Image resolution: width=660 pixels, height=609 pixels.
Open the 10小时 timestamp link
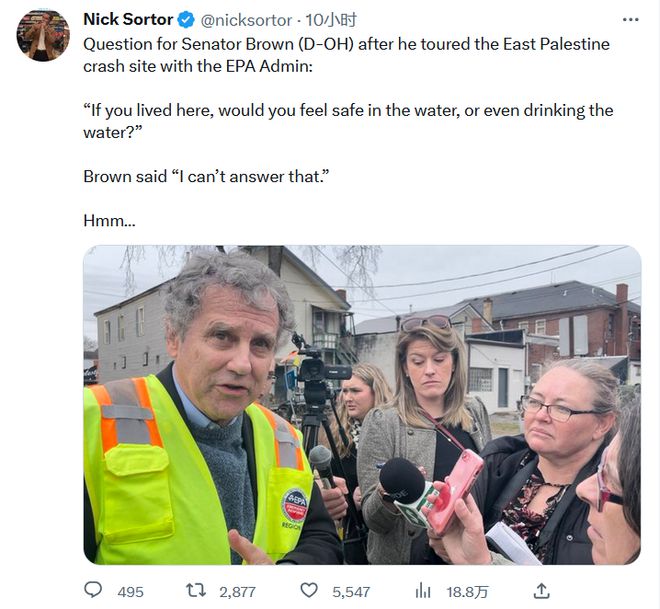coord(331,20)
